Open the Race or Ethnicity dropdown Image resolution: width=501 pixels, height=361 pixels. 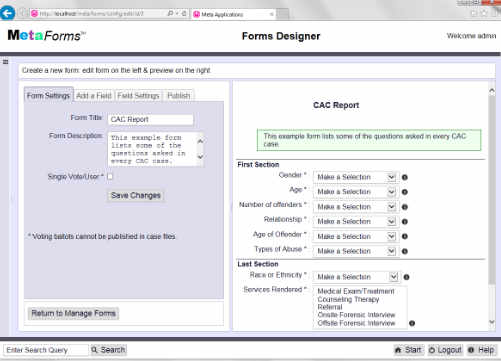coord(356,277)
